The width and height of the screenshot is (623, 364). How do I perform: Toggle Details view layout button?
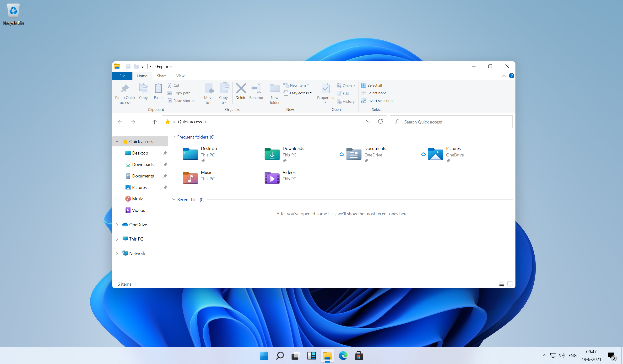[501, 284]
